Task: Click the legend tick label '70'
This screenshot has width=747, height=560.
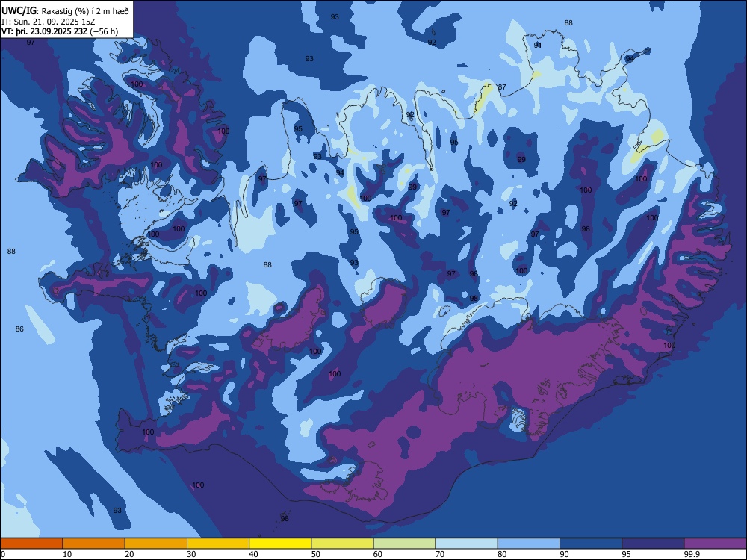Action: click(x=440, y=554)
